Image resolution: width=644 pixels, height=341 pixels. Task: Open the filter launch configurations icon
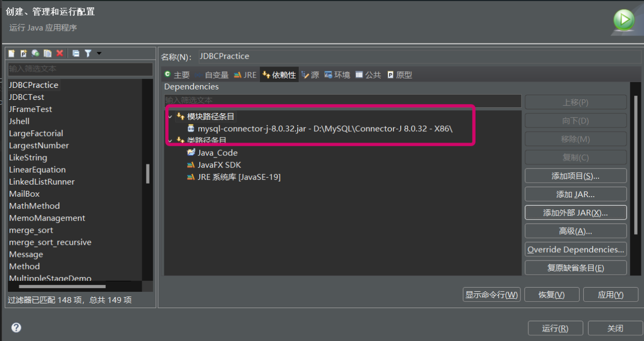[x=88, y=53]
